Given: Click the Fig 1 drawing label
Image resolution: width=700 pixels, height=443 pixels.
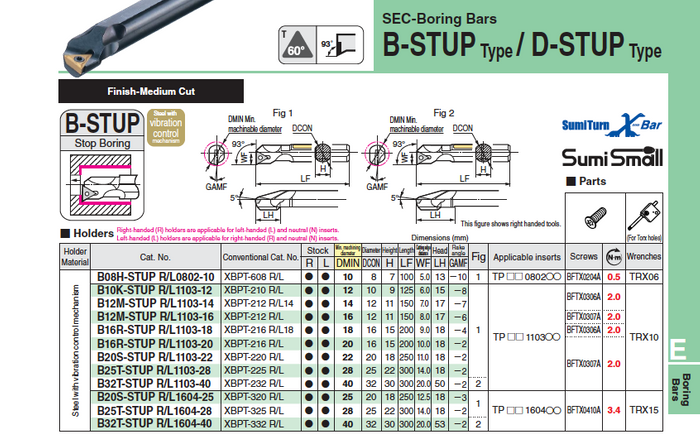Looking at the screenshot, I should (x=282, y=113).
